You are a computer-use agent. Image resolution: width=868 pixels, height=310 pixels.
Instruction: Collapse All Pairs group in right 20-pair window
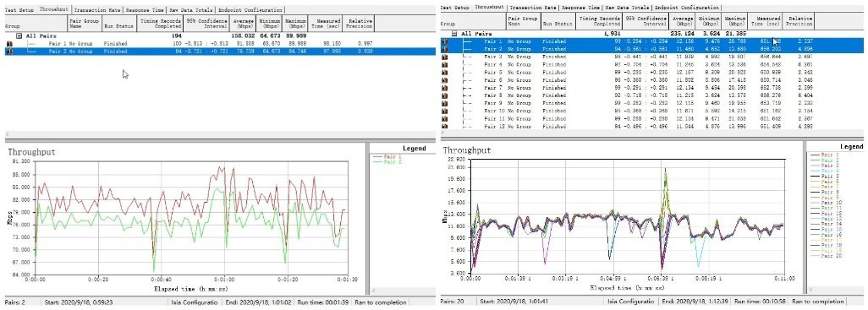[x=454, y=33]
